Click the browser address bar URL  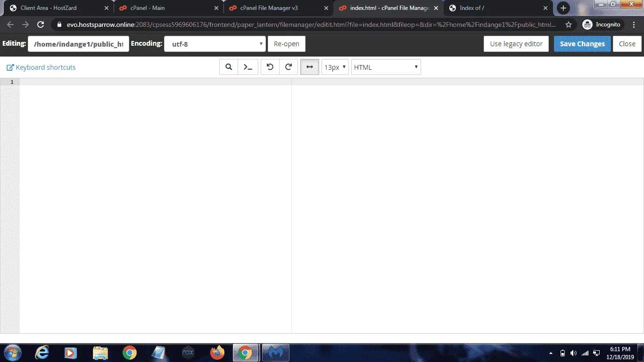pyautogui.click(x=311, y=25)
